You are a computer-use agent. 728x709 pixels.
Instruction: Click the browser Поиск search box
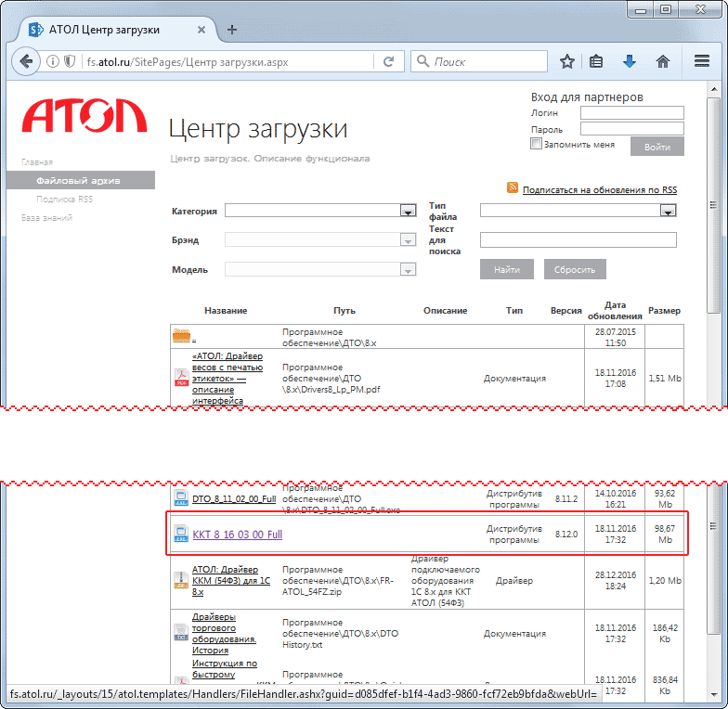(x=479, y=61)
